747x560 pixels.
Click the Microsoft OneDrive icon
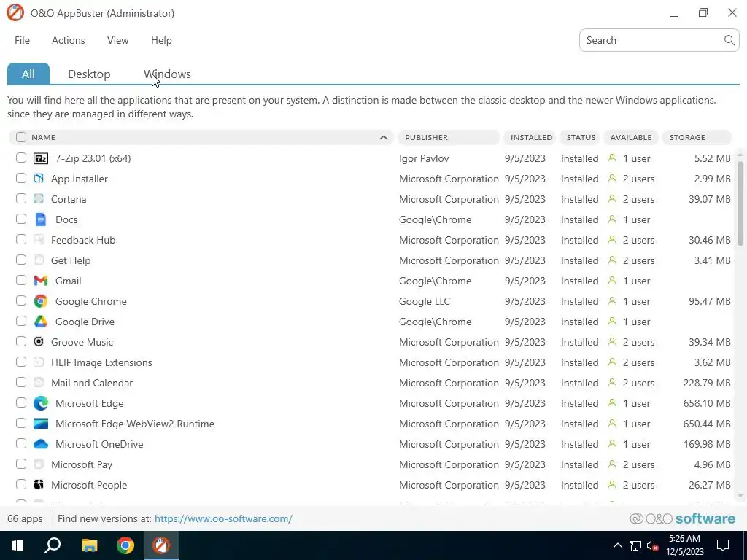(x=41, y=444)
